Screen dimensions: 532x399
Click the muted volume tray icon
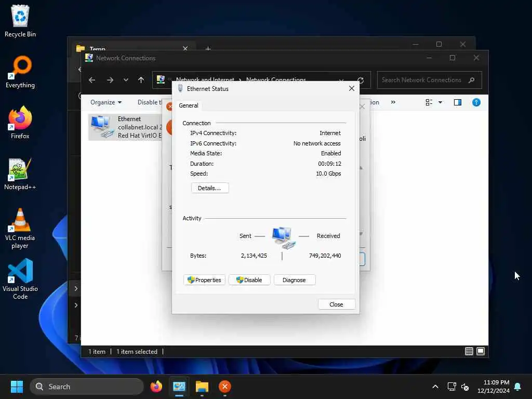[x=465, y=387]
